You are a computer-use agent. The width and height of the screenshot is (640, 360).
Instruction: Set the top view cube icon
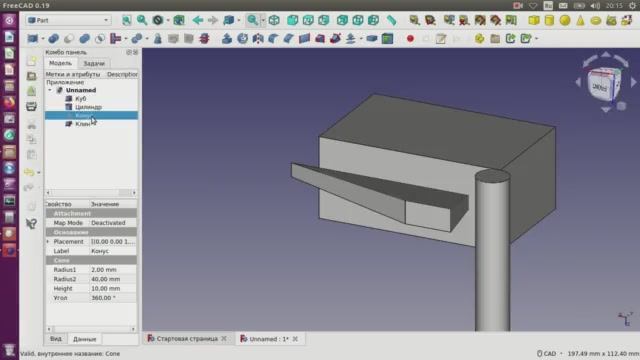[x=308, y=20]
